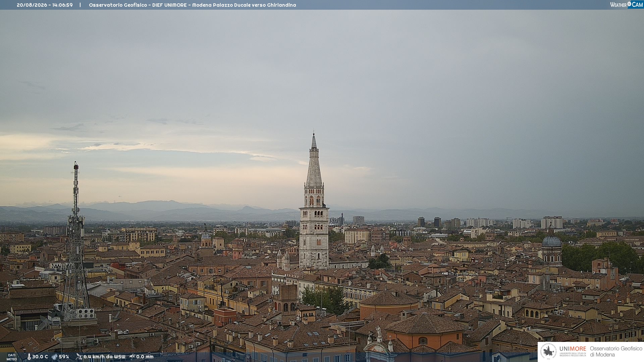Click the wind anemometer icon
The image size is (644, 362).
click(x=79, y=357)
